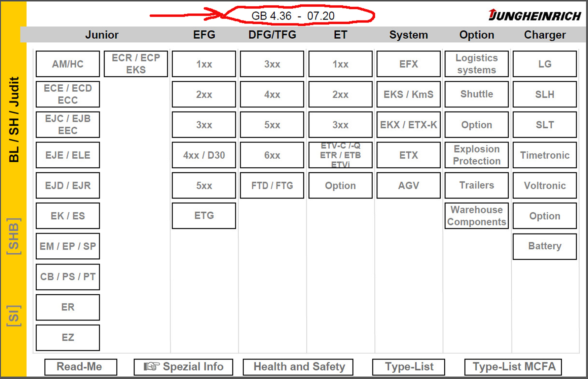Open EKX / ETX-K system section

[x=408, y=125]
